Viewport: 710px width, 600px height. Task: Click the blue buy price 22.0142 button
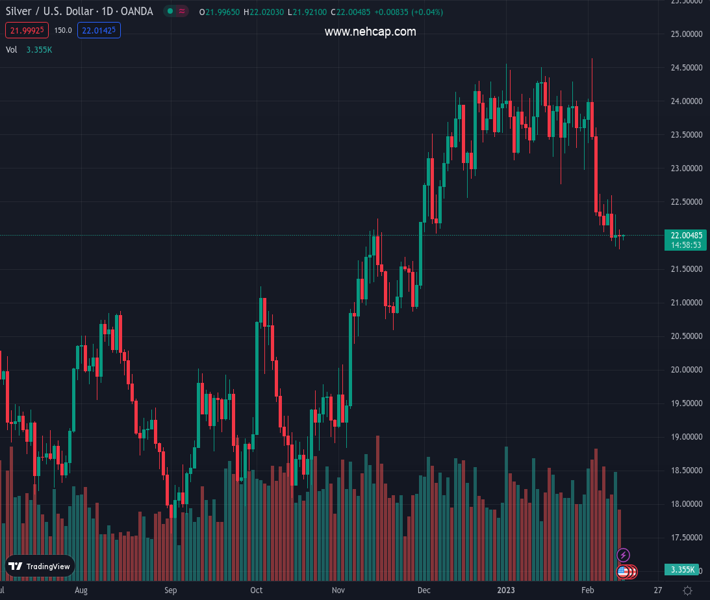pyautogui.click(x=99, y=31)
